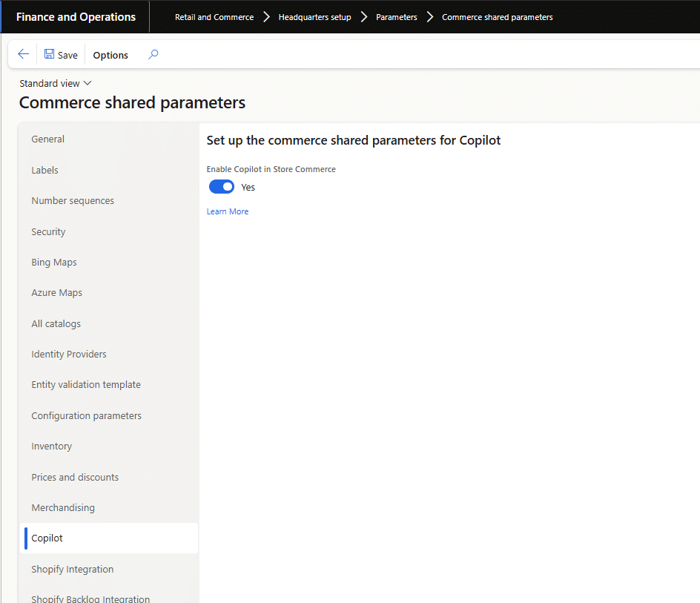Click the back arrow icon
This screenshot has width=700, height=603.
23,54
